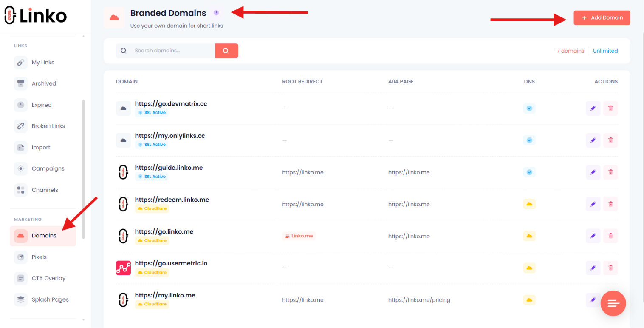Viewport: 644px width, 328px height.
Task: Open the https://go.linko.me domain link
Action: (164, 231)
